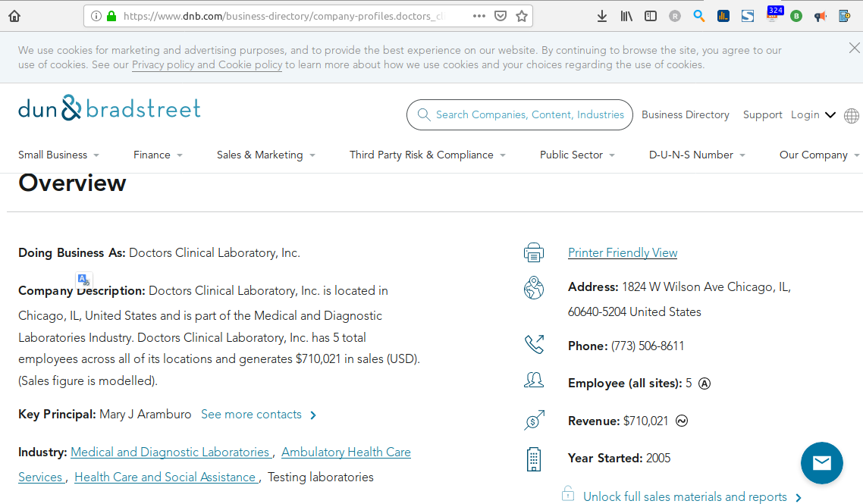Click Unlock full sales materials and reports
This screenshot has width=863, height=504.
(692, 496)
